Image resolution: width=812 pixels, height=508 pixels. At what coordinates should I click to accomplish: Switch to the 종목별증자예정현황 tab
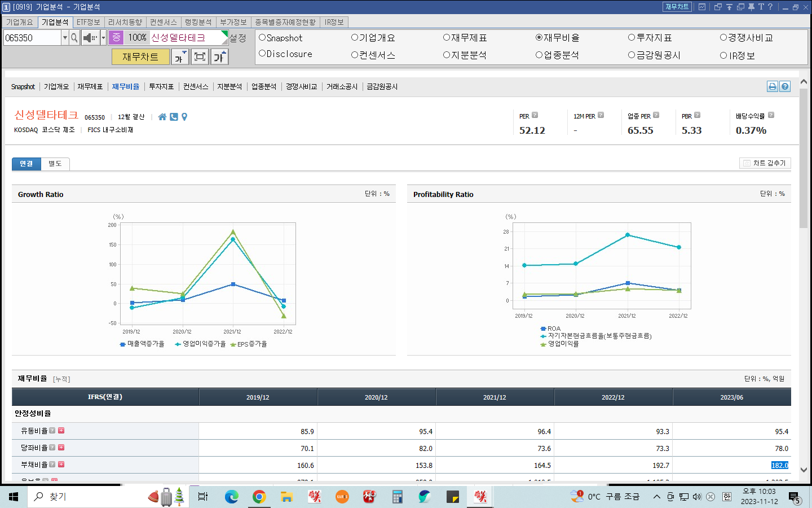285,22
